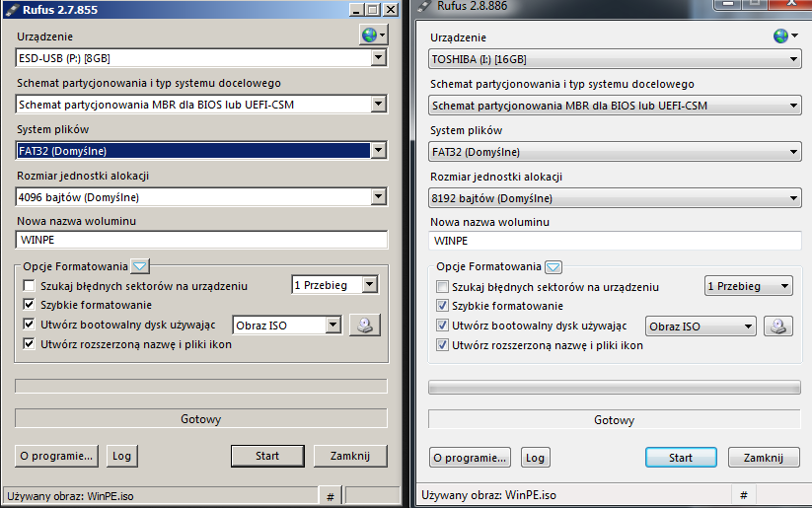Click 'Używany obraz: WinPE.iso' in Rufus 2.7.855
The height and width of the screenshot is (508, 812).
(x=70, y=496)
